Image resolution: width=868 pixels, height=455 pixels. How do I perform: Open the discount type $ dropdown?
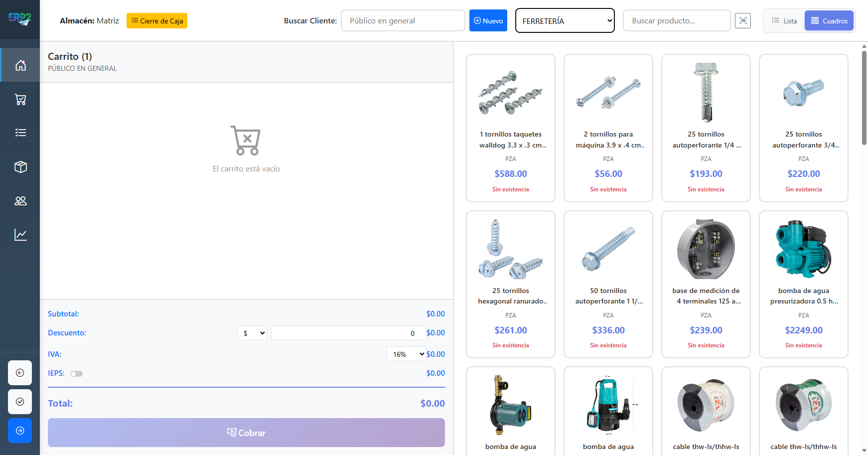[x=252, y=333]
